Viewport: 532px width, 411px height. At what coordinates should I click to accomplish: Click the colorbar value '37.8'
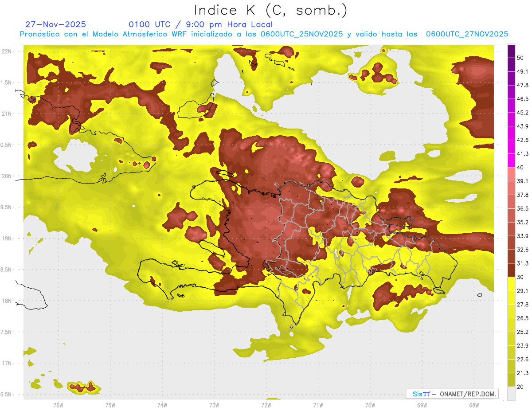522,195
